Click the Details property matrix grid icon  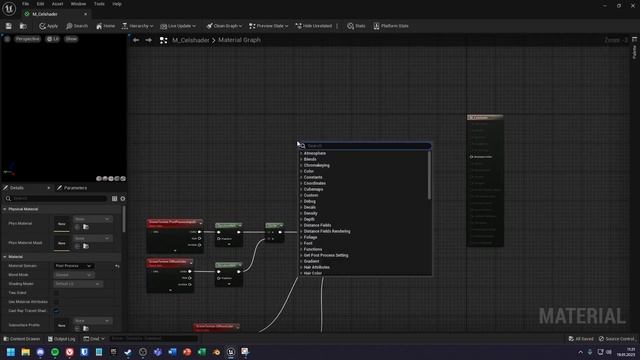click(114, 198)
